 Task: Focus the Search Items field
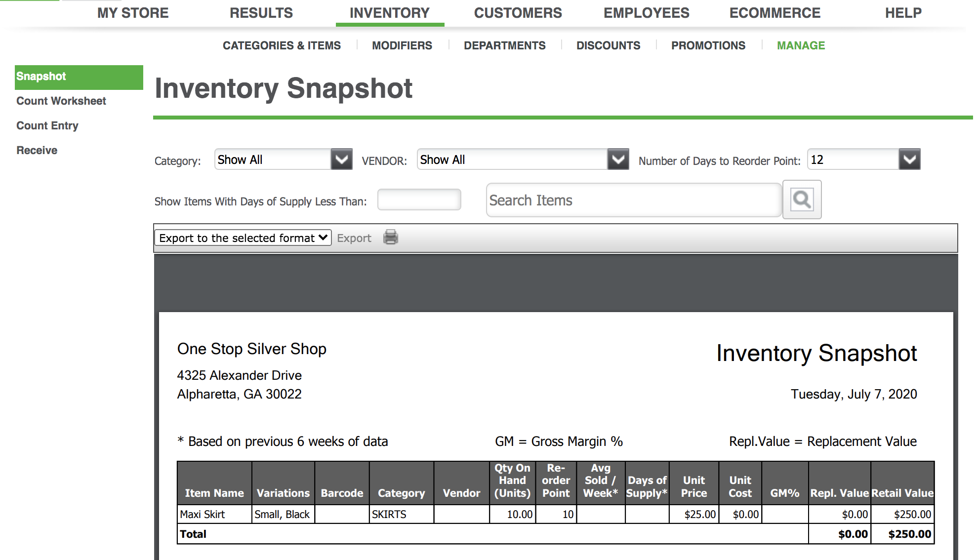tap(634, 200)
